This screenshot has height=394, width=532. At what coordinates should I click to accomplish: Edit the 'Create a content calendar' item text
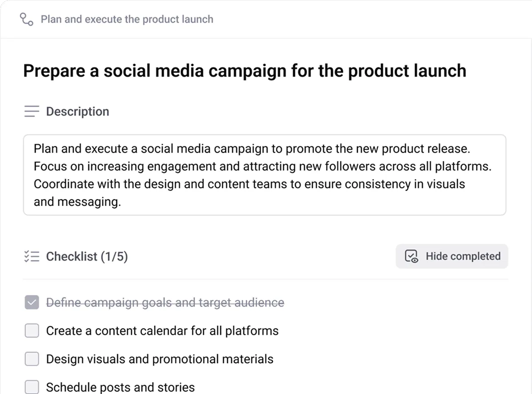(x=162, y=331)
